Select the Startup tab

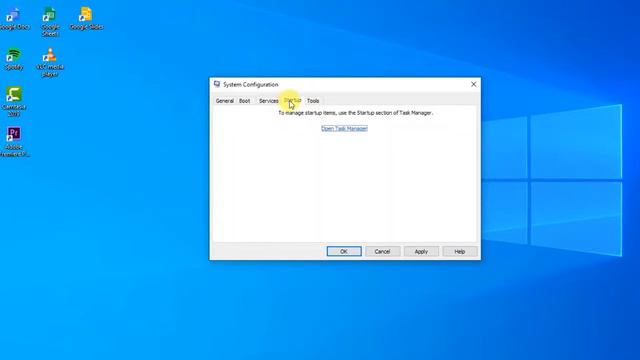point(292,100)
